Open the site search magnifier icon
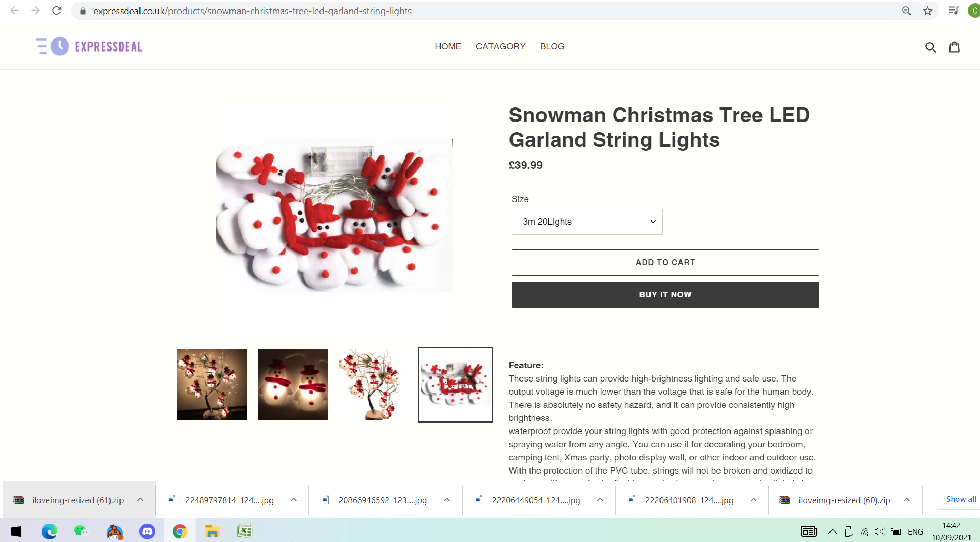This screenshot has width=980, height=542. pyautogui.click(x=931, y=47)
